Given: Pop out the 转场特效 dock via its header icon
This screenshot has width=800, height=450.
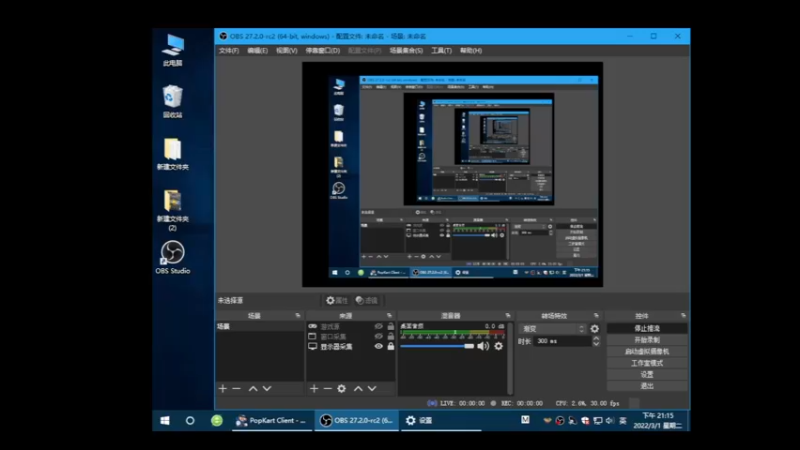Looking at the screenshot, I should point(596,316).
